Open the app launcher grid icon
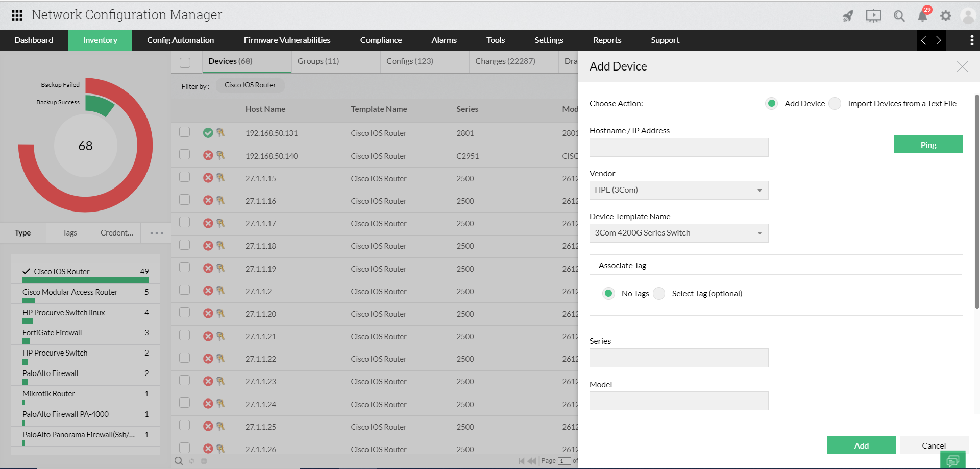Image resolution: width=980 pixels, height=469 pixels. 17,15
